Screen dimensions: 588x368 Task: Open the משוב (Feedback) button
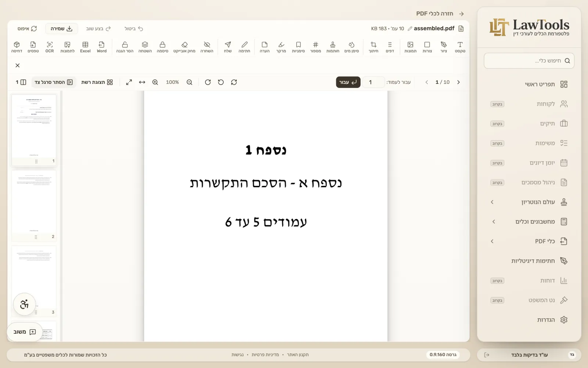(x=25, y=332)
